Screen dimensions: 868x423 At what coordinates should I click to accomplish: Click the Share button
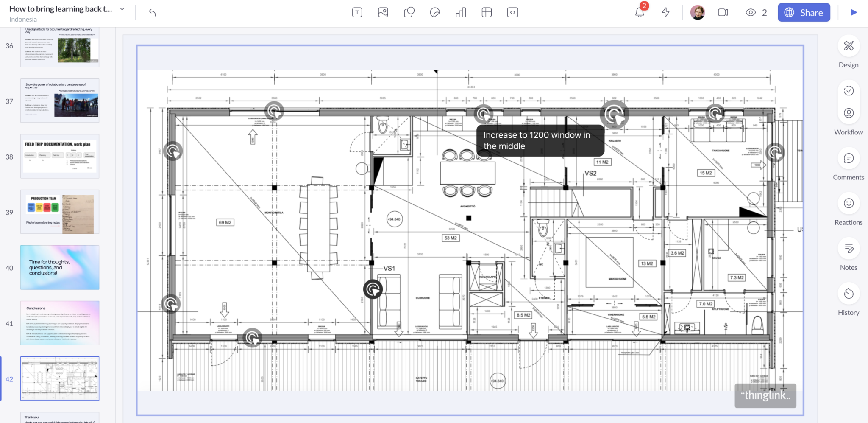(x=804, y=13)
